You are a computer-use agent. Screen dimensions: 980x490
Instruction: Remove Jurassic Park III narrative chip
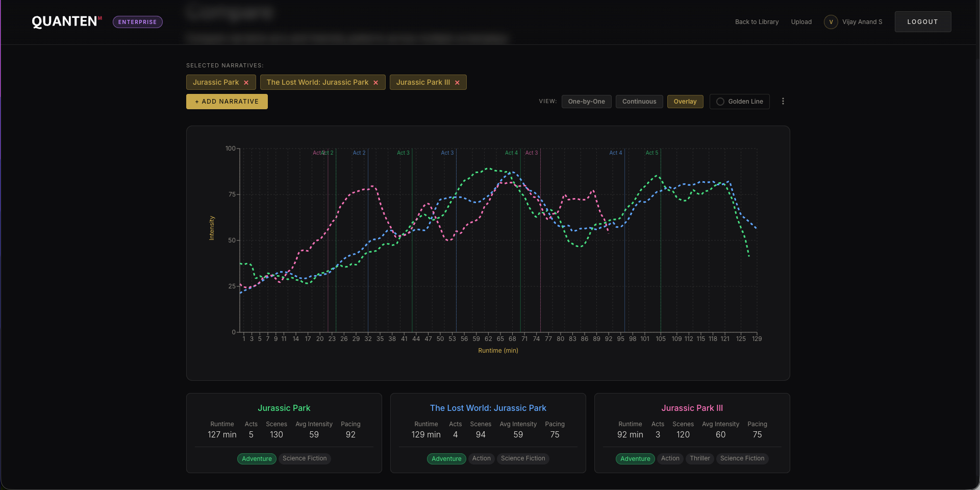[x=457, y=83]
